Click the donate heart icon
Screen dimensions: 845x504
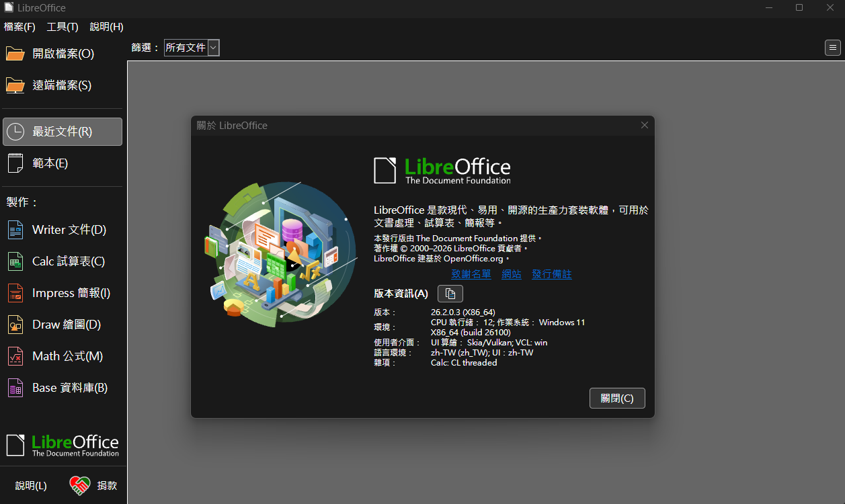[x=79, y=485]
